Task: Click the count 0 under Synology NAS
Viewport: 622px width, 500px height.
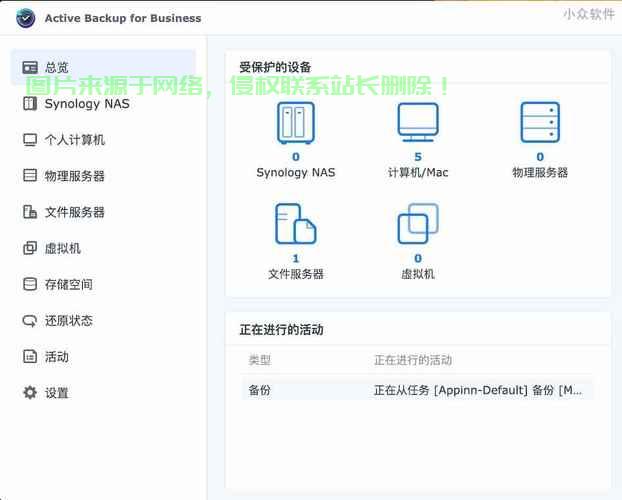Action: (296, 157)
